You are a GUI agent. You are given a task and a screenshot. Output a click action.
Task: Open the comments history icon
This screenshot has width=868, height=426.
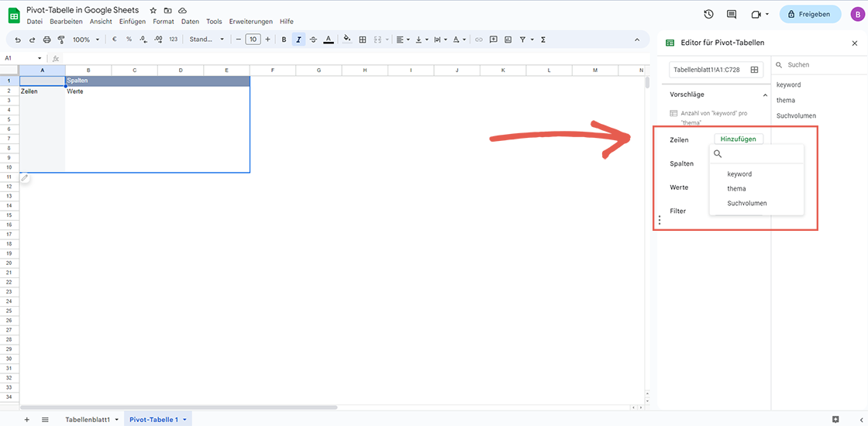coord(732,15)
